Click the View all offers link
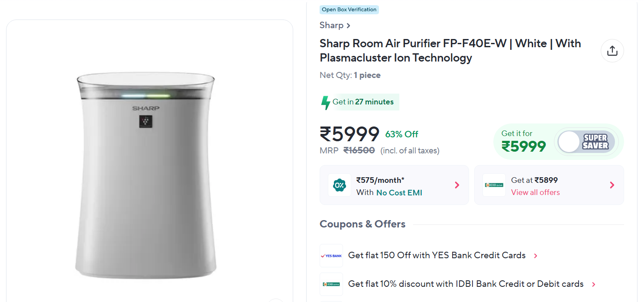 point(535,192)
